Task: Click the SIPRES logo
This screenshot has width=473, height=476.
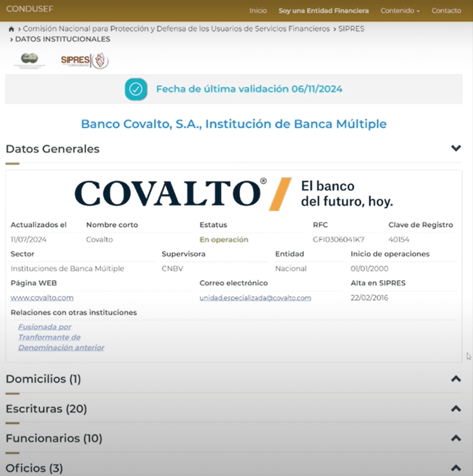Action: coord(84,60)
